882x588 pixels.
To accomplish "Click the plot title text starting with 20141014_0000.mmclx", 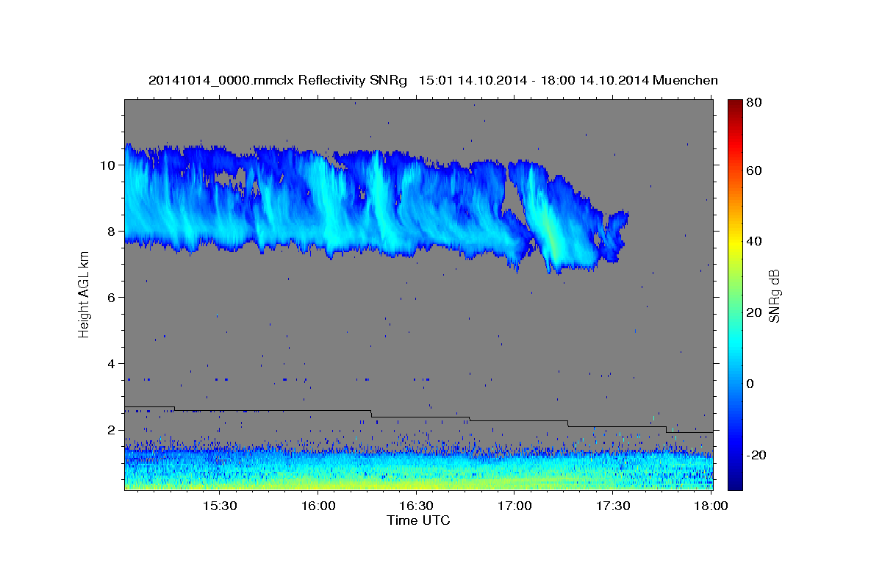I will [434, 80].
